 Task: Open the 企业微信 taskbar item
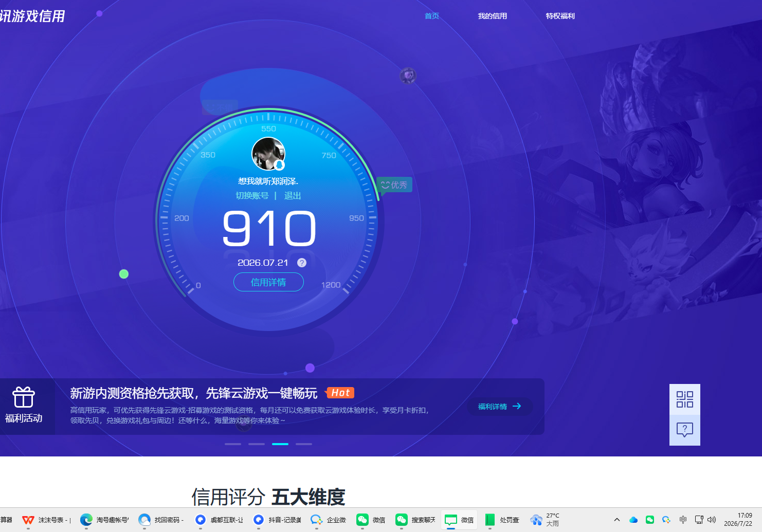pos(329,520)
